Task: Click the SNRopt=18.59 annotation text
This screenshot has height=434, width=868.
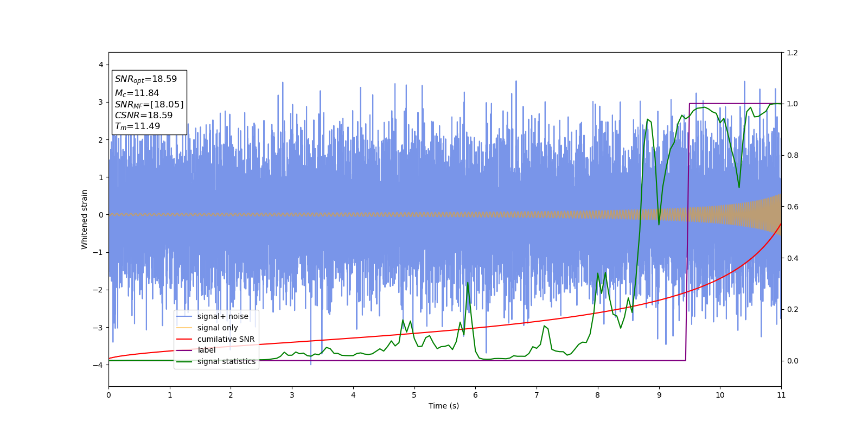Action: click(146, 79)
